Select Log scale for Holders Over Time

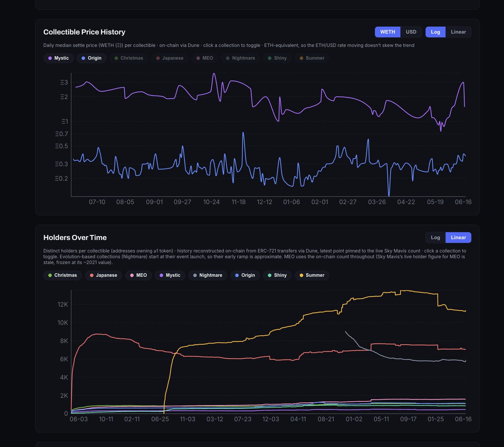pyautogui.click(x=436, y=237)
